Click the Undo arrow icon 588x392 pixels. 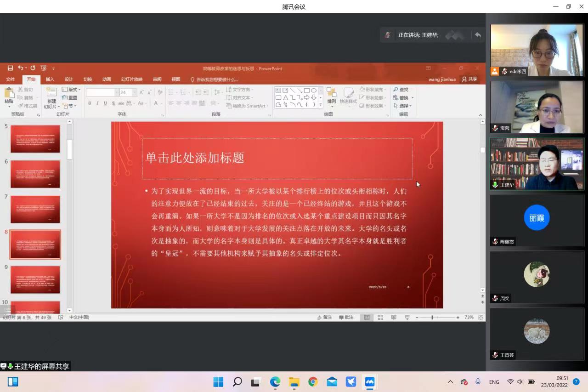point(20,68)
